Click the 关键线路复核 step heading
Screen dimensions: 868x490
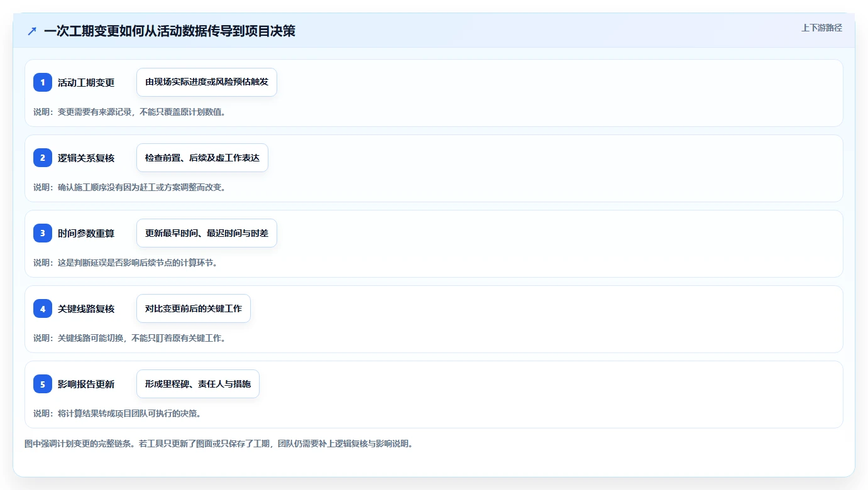pyautogui.click(x=86, y=308)
